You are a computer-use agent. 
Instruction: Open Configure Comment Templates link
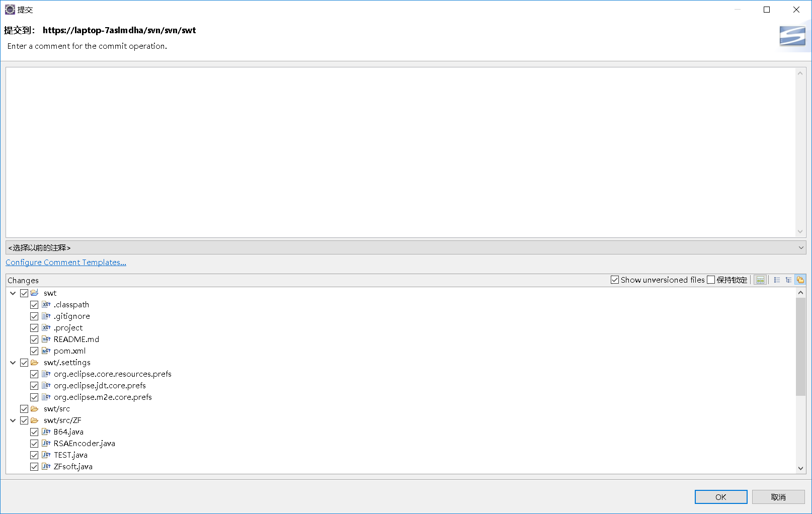coord(65,262)
